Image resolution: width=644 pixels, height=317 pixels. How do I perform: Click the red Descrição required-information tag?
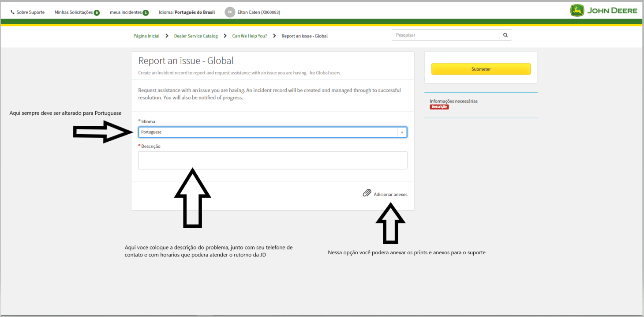(x=439, y=107)
